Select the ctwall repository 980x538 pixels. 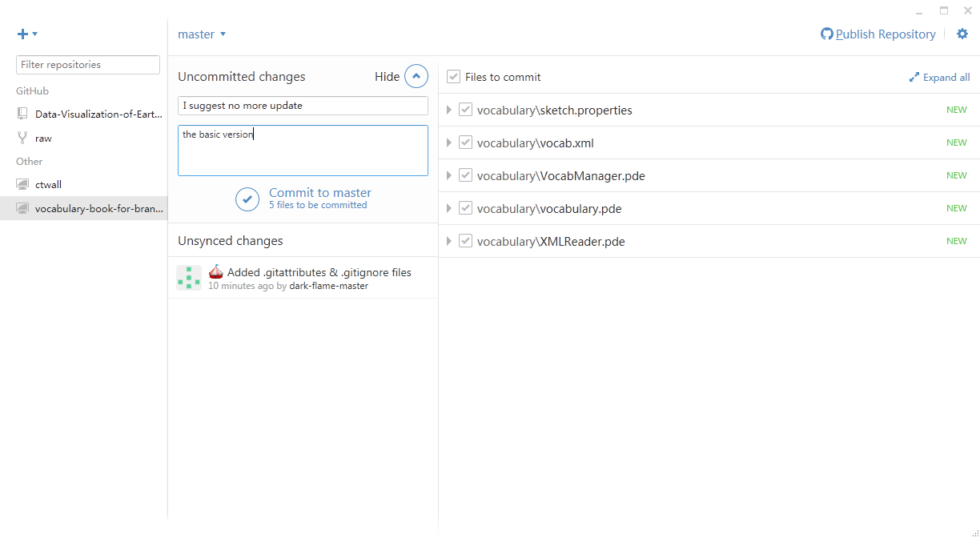pyautogui.click(x=84, y=184)
